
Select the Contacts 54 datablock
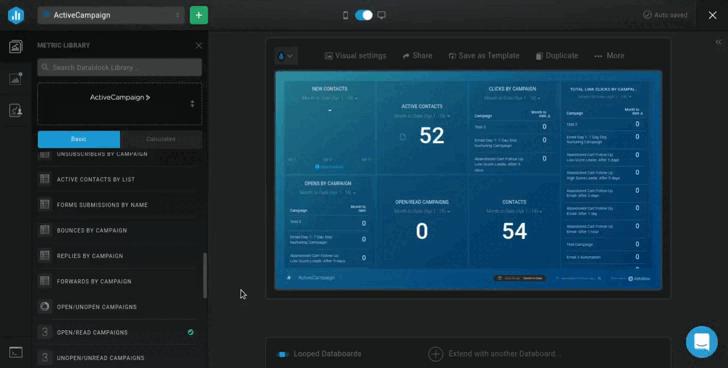pos(514,222)
